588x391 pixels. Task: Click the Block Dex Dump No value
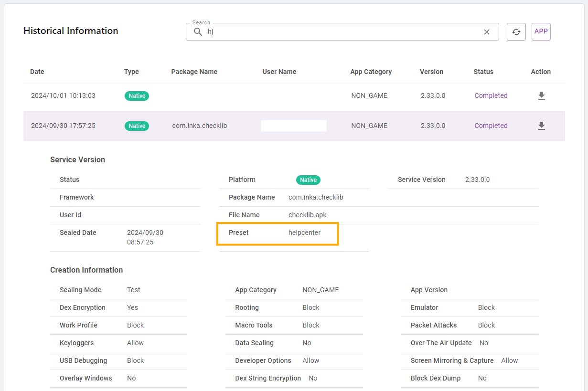482,378
